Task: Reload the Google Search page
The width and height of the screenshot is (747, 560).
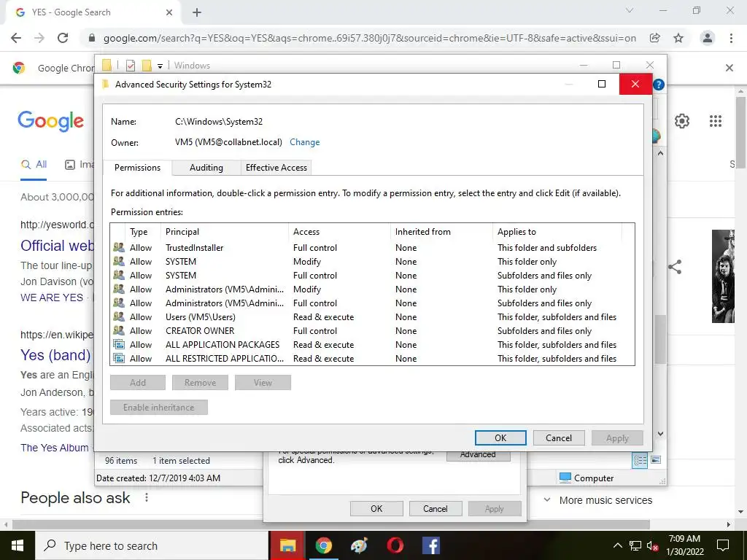Action: (63, 38)
